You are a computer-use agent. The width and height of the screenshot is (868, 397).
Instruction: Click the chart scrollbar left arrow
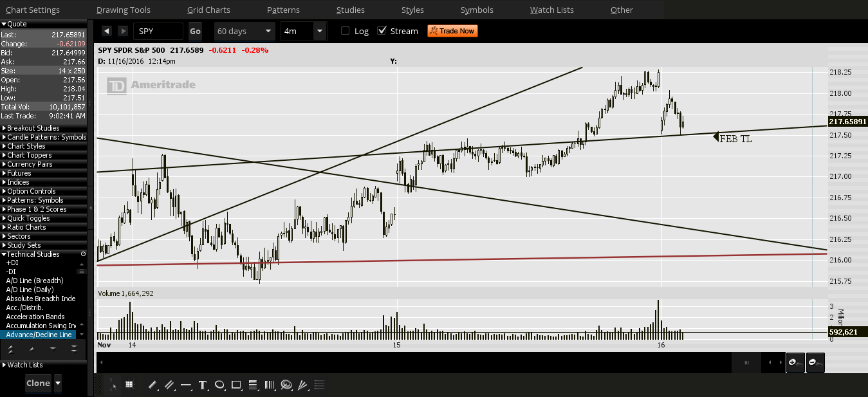coord(101,363)
